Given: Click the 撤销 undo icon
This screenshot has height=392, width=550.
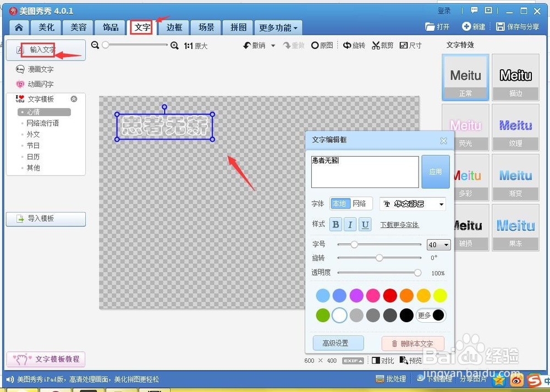Looking at the screenshot, I should pyautogui.click(x=248, y=45).
